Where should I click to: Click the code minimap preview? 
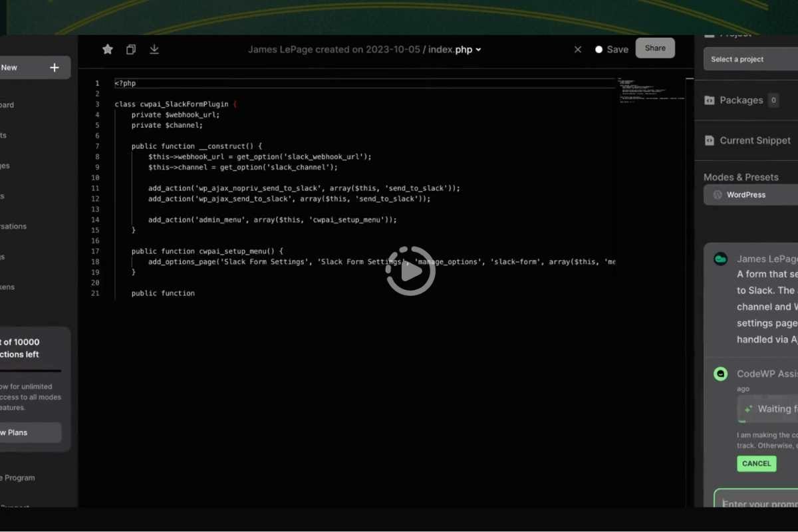652,92
